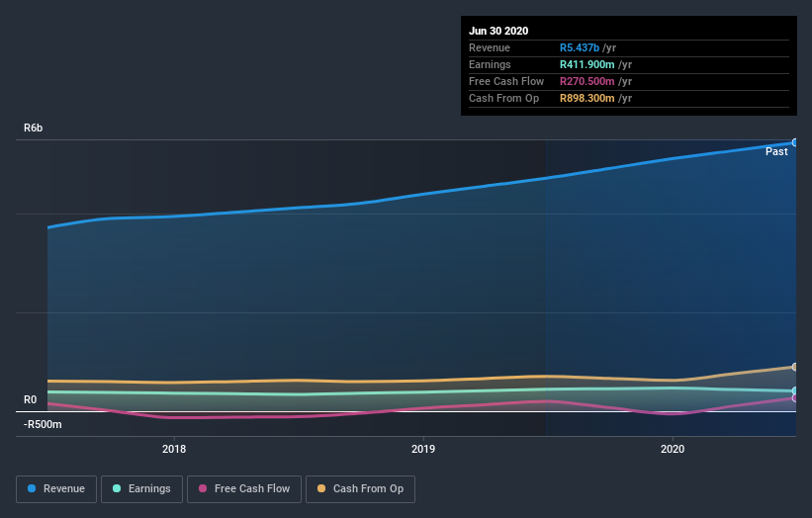Click the Free Cash Flow label in tooltip
This screenshot has height=518, width=812.
point(506,81)
